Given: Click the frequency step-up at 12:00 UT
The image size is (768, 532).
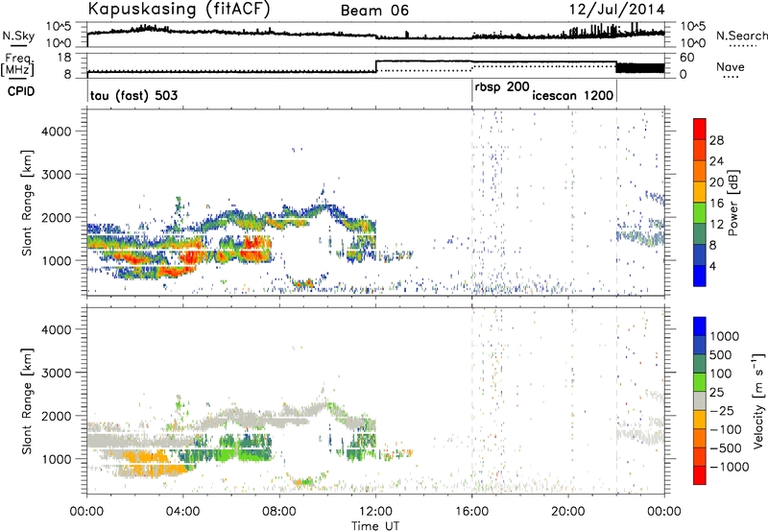Looking at the screenshot, I should coord(376,66).
